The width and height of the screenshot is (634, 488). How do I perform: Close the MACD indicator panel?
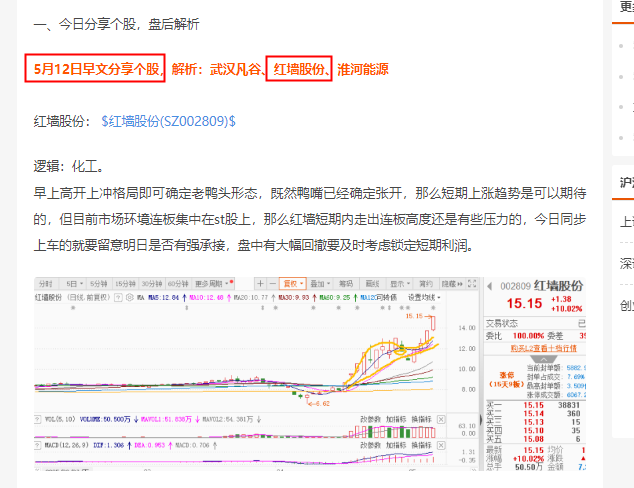(x=441, y=445)
